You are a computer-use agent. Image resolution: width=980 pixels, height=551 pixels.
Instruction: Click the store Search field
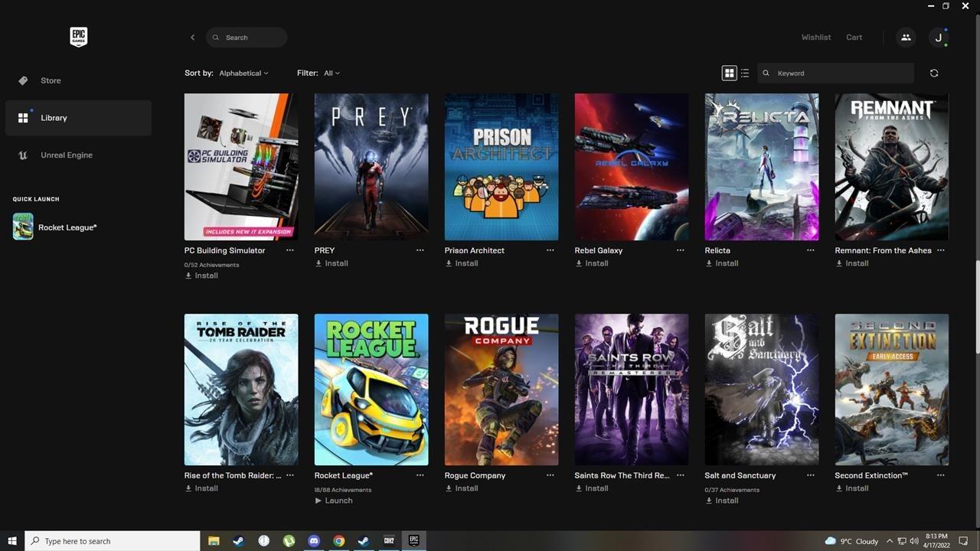[x=247, y=37]
